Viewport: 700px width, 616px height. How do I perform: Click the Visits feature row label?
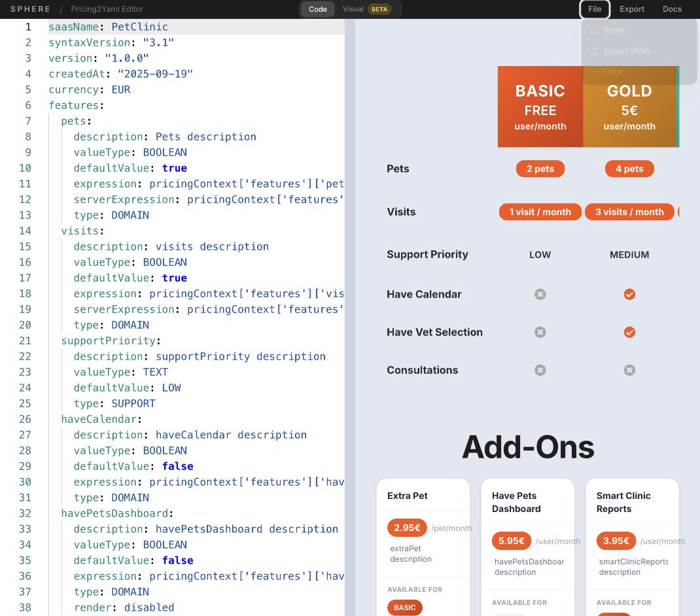click(x=401, y=212)
